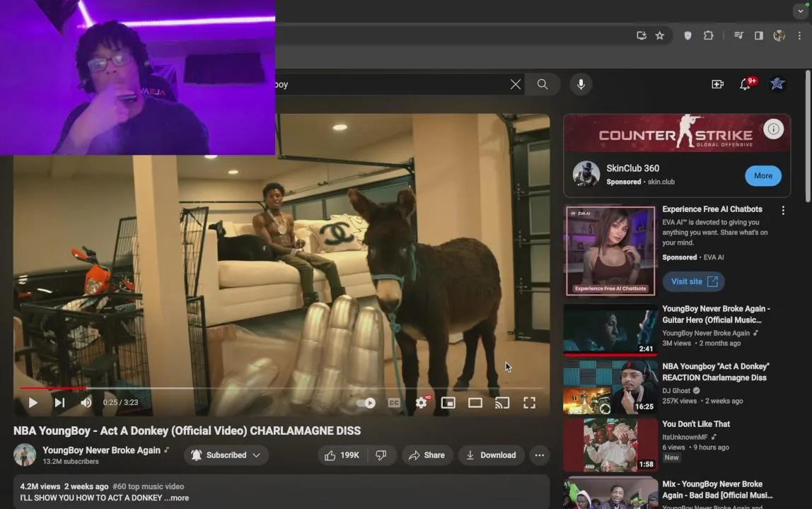The height and width of the screenshot is (509, 812).
Task: Click More on SkinClub 360 ad
Action: pos(762,175)
